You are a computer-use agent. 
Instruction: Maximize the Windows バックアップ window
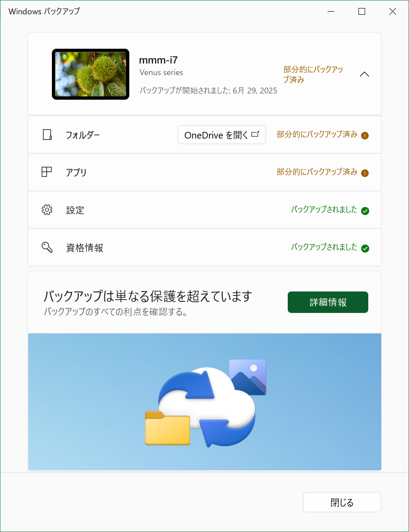362,12
